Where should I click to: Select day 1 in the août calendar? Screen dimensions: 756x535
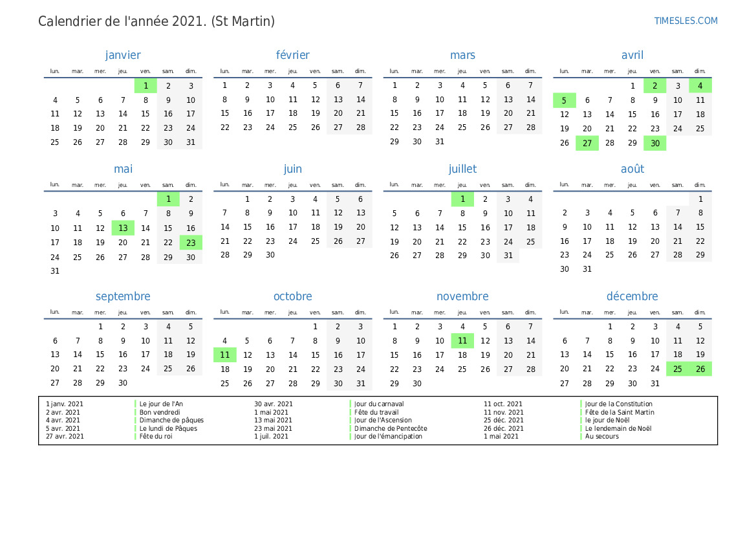point(700,199)
